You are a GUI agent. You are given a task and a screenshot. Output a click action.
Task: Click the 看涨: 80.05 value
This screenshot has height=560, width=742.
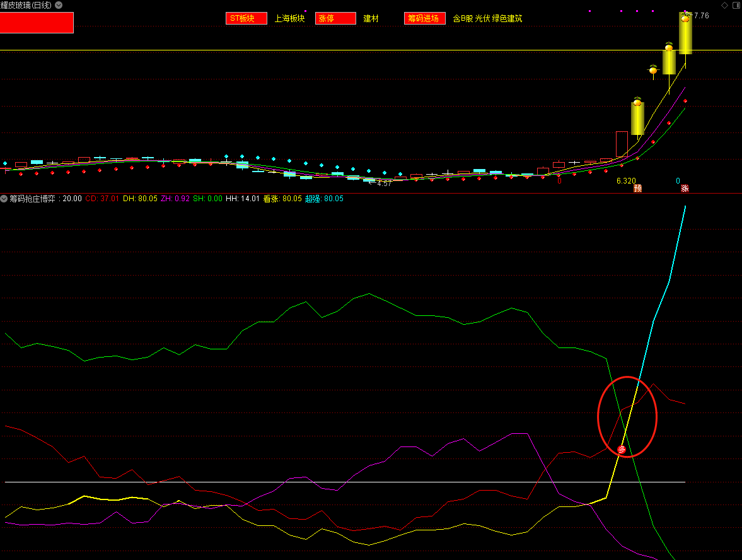point(282,199)
